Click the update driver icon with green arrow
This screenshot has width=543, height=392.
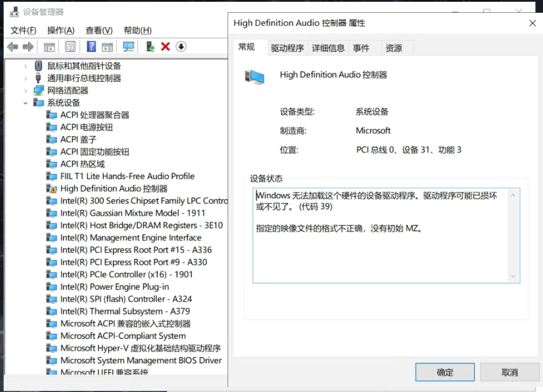click(150, 47)
